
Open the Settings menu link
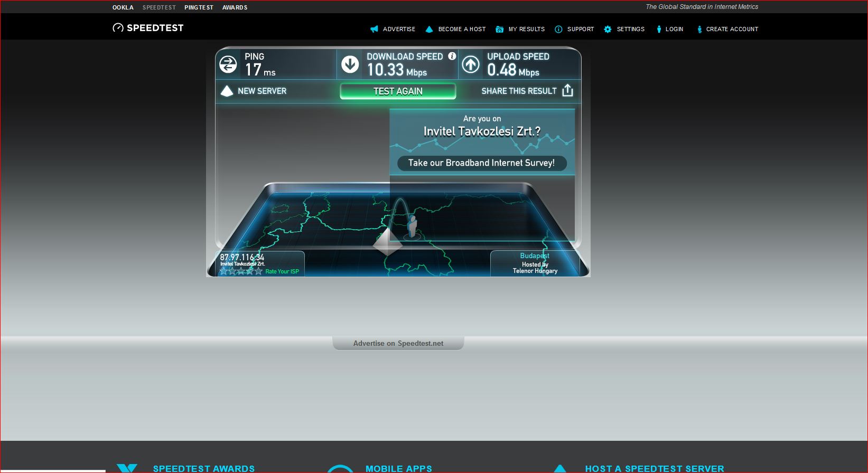click(x=631, y=29)
